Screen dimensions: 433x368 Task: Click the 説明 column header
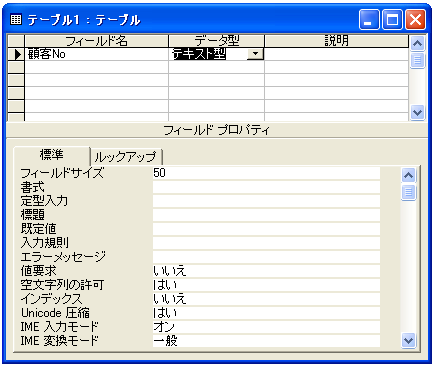click(336, 41)
